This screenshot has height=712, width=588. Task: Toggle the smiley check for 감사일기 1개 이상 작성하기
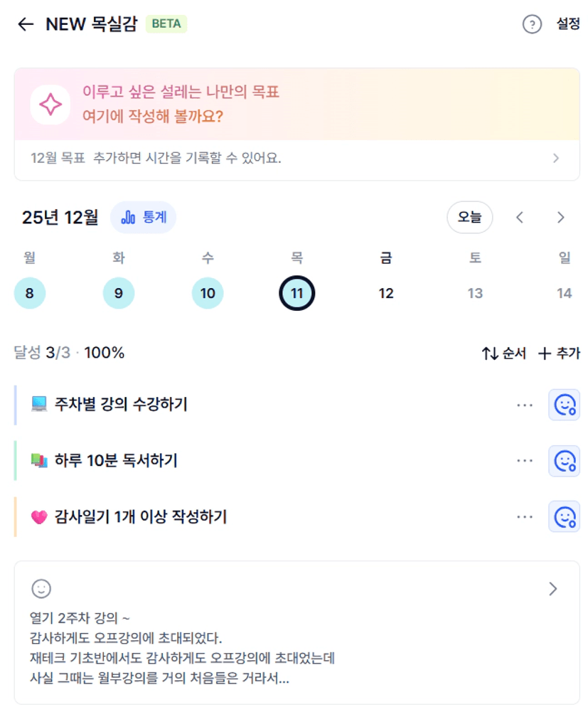564,516
